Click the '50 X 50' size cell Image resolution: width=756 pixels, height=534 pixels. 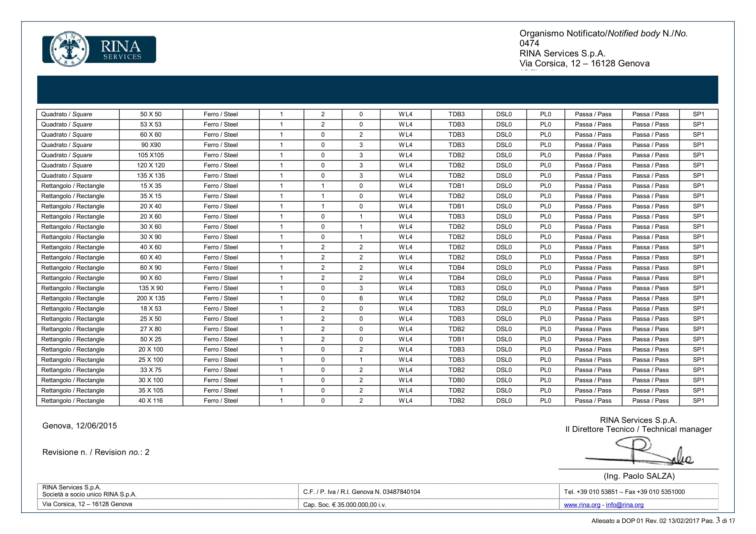point(151,114)
